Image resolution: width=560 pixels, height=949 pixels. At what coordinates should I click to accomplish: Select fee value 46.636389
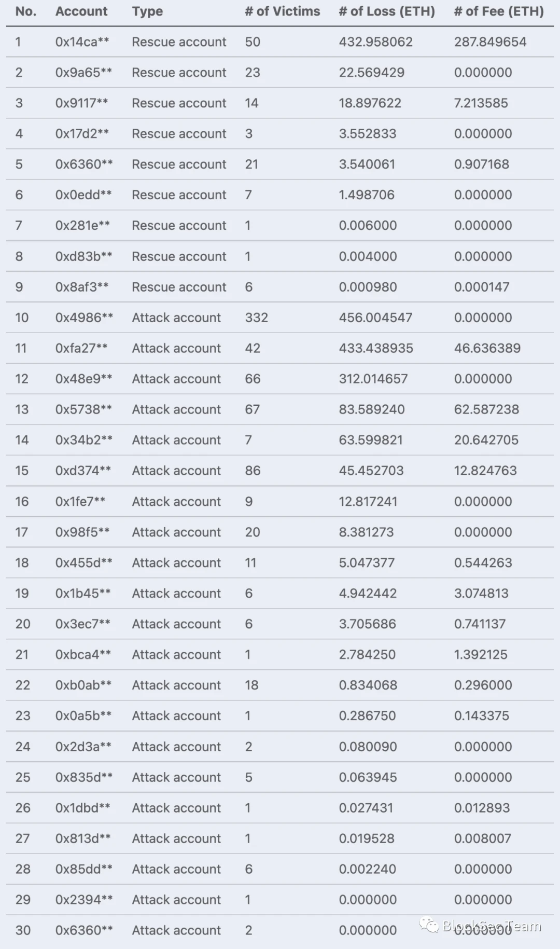pos(487,348)
